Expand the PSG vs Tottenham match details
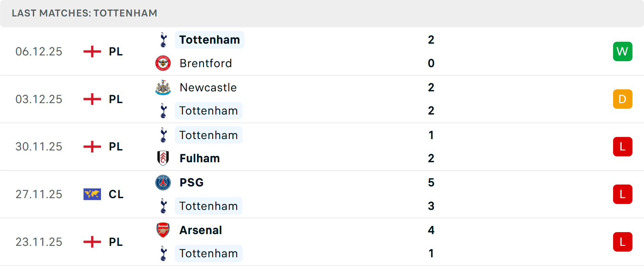 point(322,194)
